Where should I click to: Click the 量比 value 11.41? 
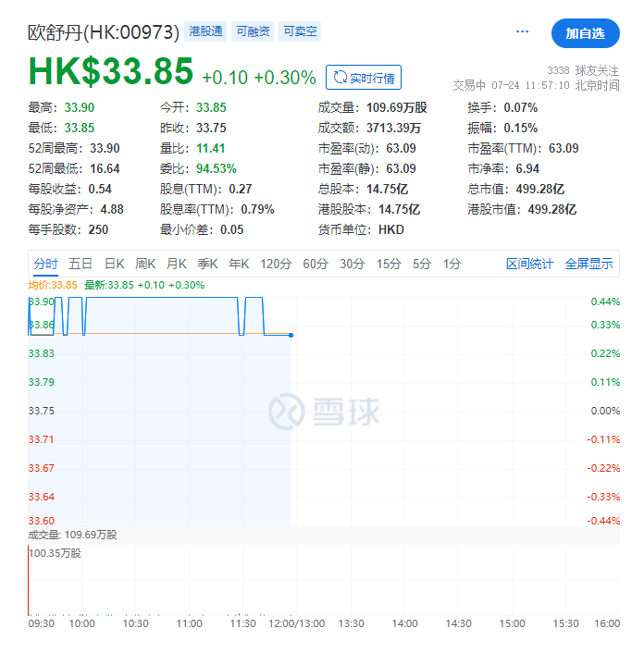click(210, 148)
